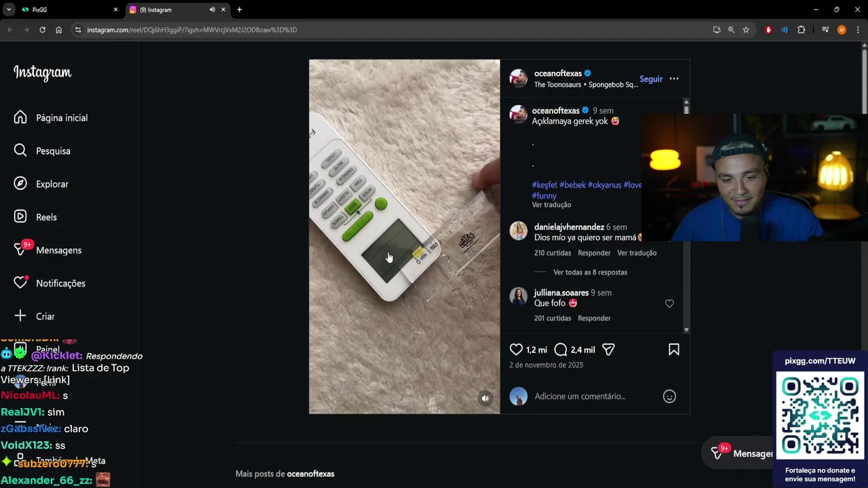Screen dimensions: 868x488
Task: Open comments via the speech bubble icon
Action: coord(561,350)
